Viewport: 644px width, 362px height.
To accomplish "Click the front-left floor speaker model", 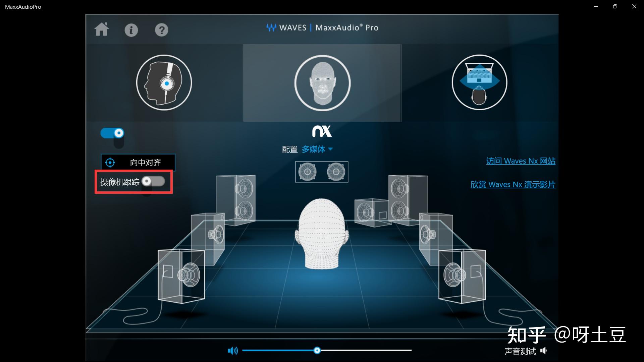I will tap(181, 276).
